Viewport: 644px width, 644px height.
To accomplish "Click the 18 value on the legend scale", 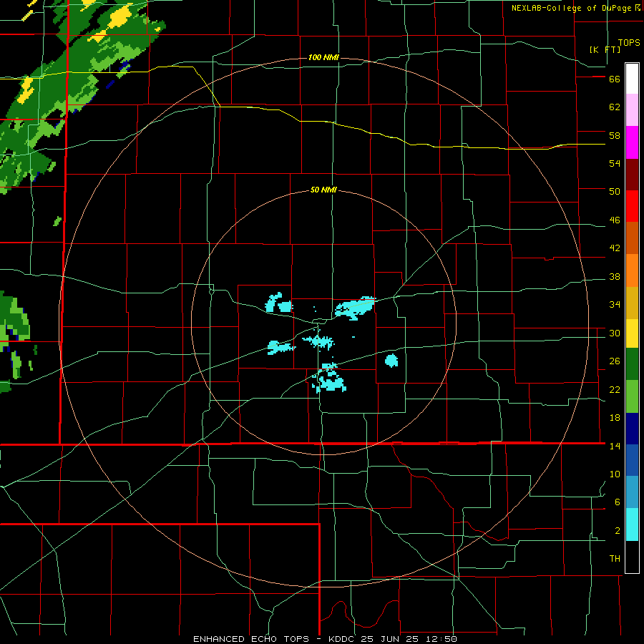I will pos(615,418).
